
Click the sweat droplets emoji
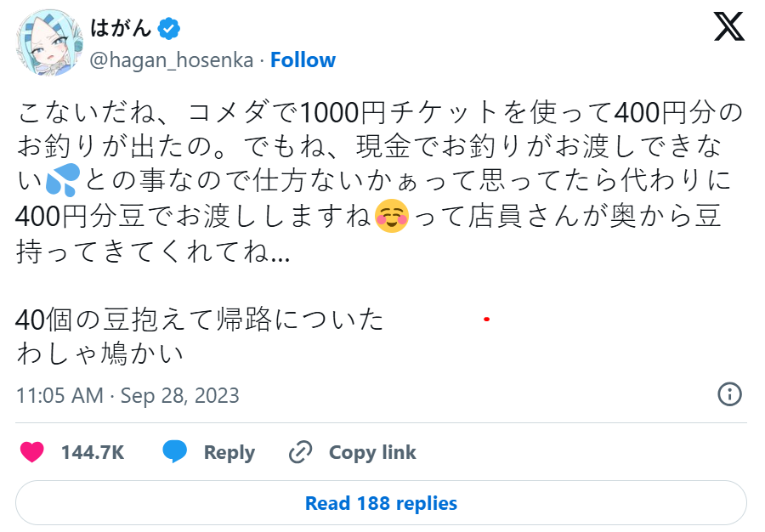(x=65, y=181)
